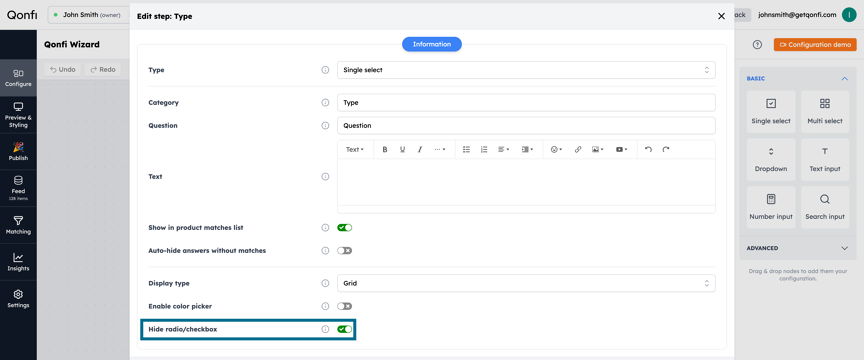864x360 pixels.
Task: Insert a numbered list
Action: coord(484,149)
